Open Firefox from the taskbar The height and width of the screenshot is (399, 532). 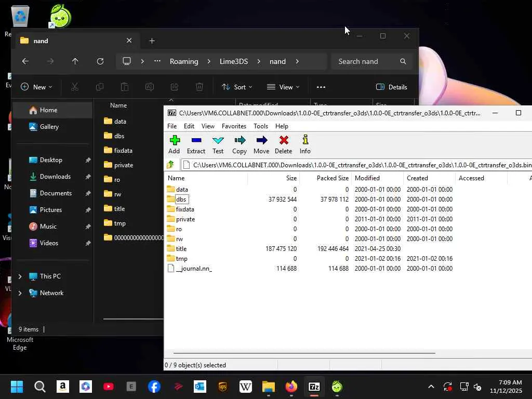[x=291, y=387]
